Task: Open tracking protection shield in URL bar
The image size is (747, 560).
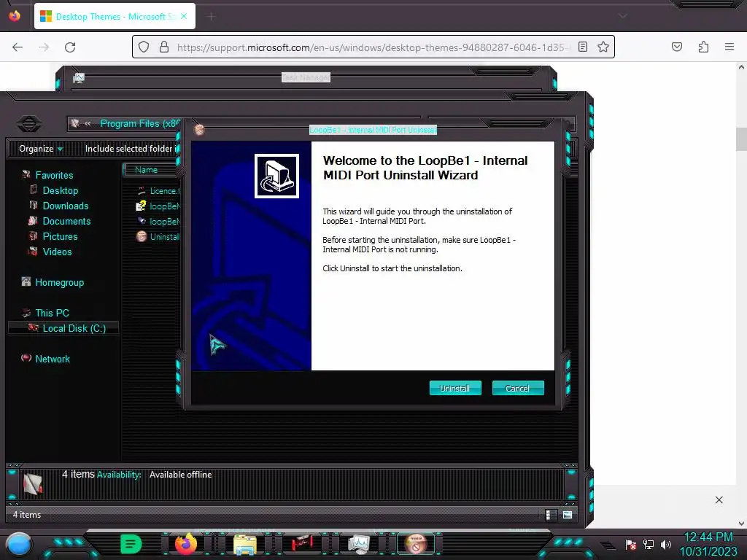Action: point(144,47)
